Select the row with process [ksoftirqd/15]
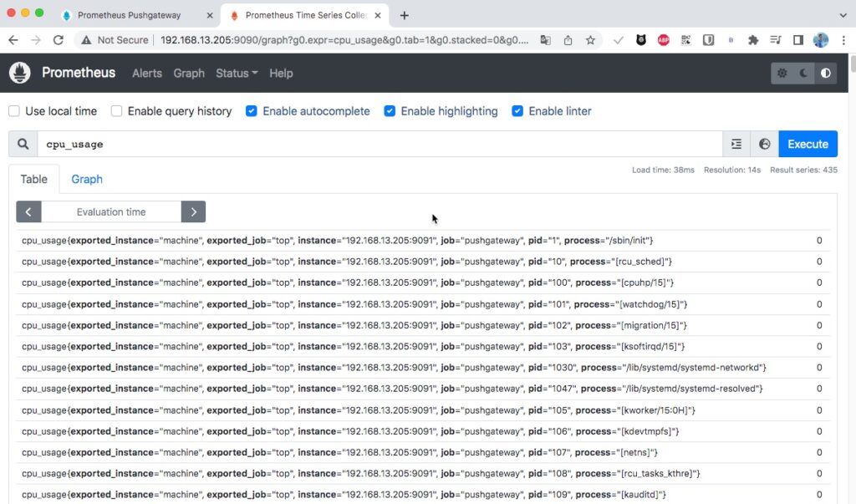This screenshot has height=504, width=856. pos(422,347)
